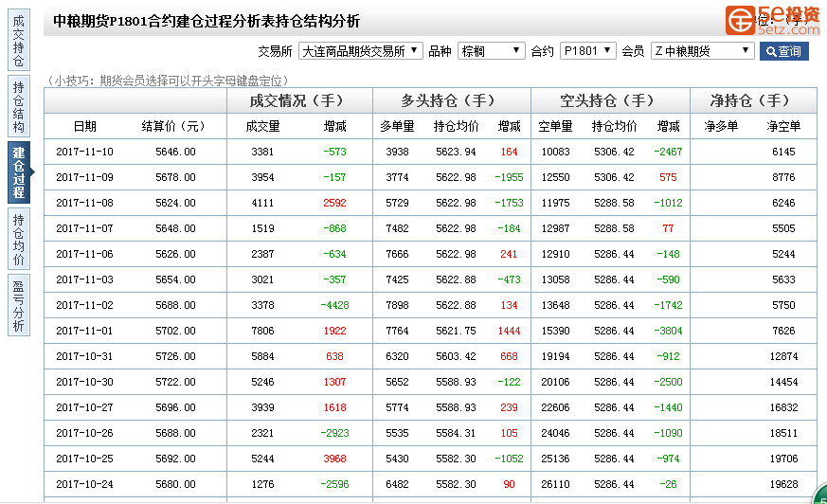Click volume change value -4428
The image size is (827, 504).
[x=335, y=305]
